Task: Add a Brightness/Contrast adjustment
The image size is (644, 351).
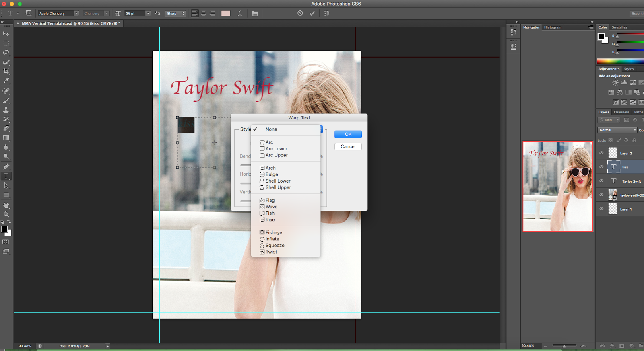Action: [615, 83]
